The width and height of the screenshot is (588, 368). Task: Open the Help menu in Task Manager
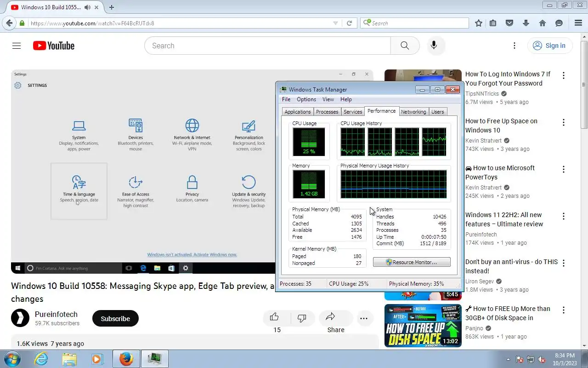click(346, 99)
